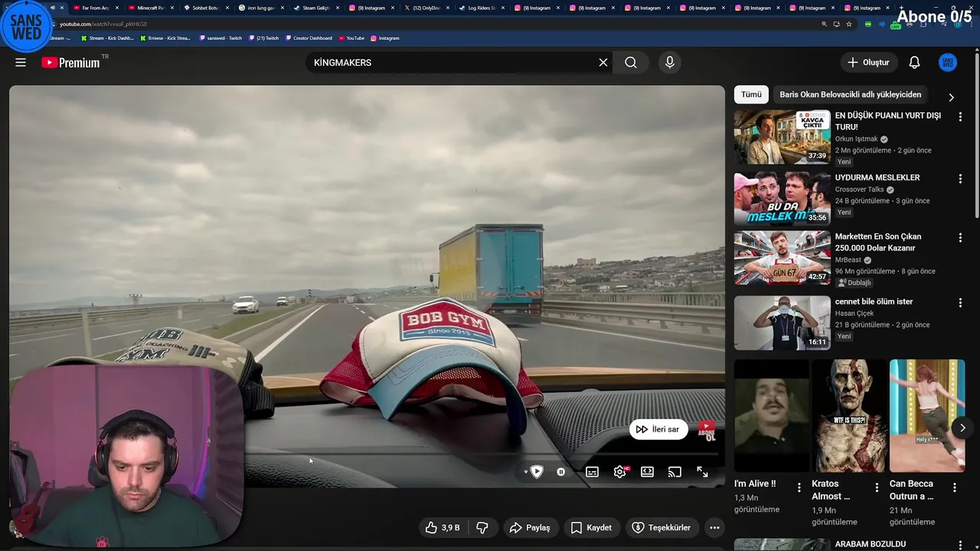Open the YouTube hamburger guide menu
This screenshot has width=980, height=551.
(21, 63)
